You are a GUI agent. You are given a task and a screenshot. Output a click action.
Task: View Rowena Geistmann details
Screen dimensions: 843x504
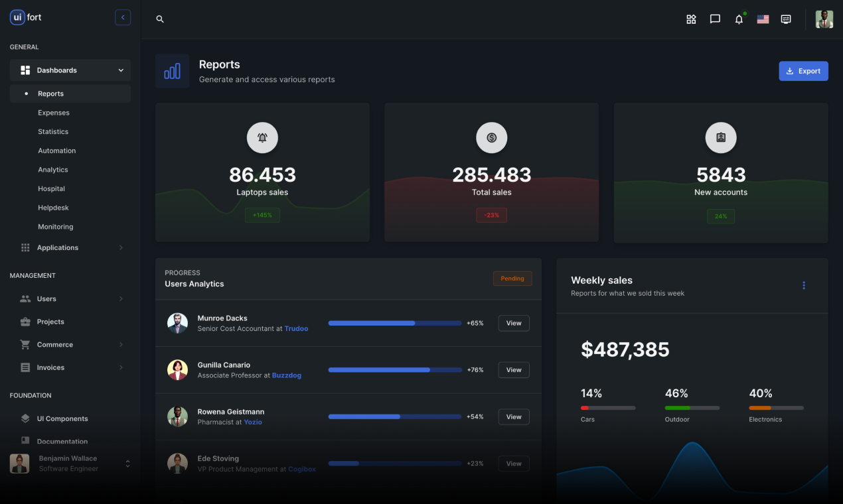pos(514,416)
